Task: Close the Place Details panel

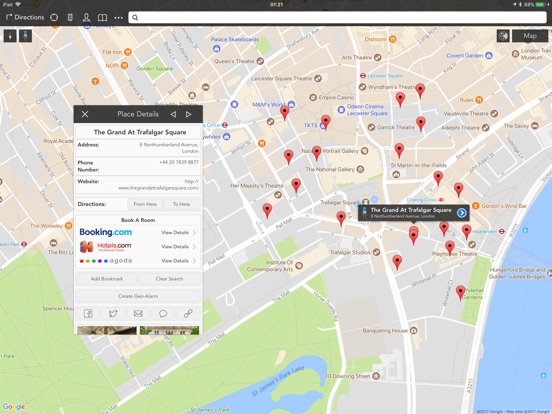Action: (x=85, y=114)
